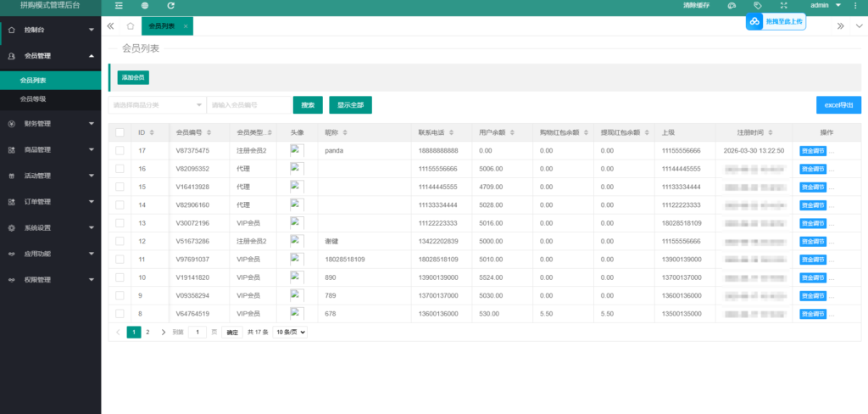
Task: Click the globe icon in top bar
Action: [145, 6]
